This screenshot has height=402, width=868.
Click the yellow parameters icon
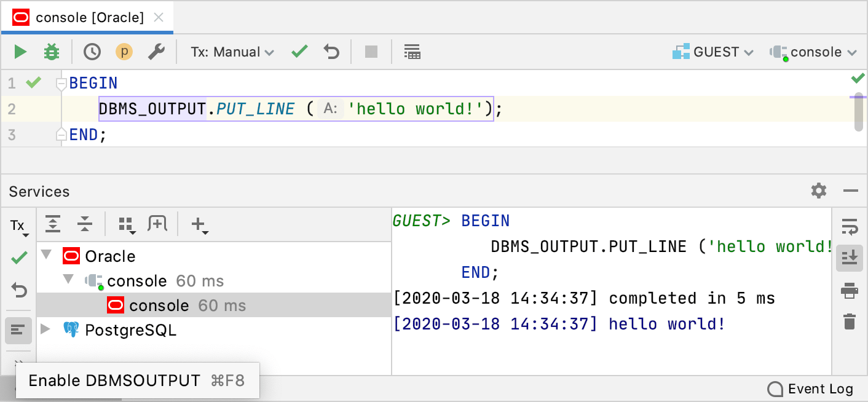(124, 52)
